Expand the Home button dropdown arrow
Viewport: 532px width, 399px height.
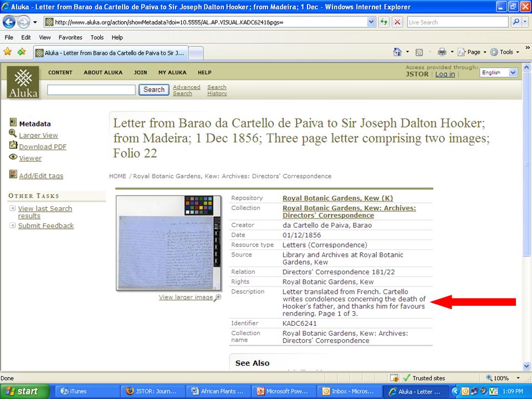point(407,52)
